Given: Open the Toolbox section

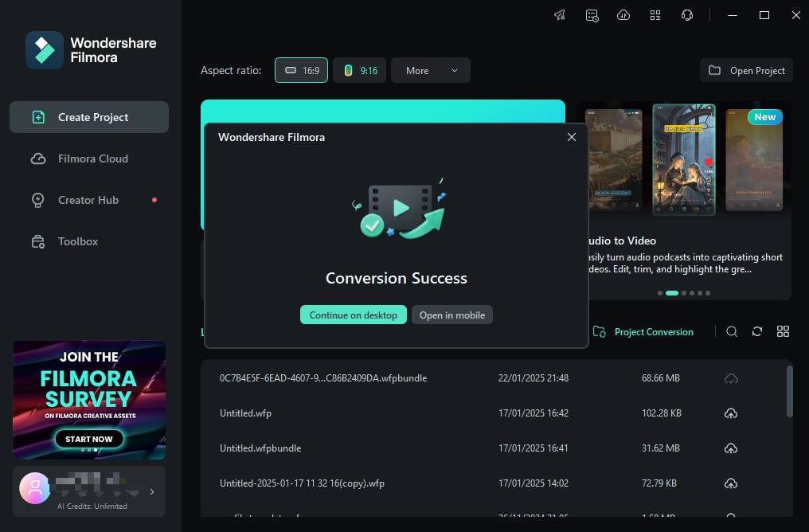Looking at the screenshot, I should coord(89,241).
